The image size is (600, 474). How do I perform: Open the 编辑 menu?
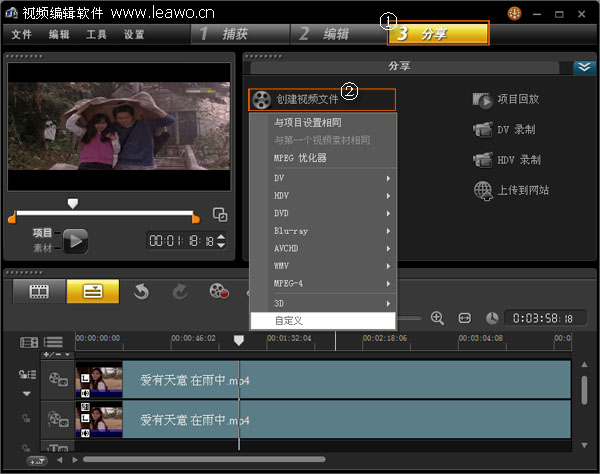59,34
